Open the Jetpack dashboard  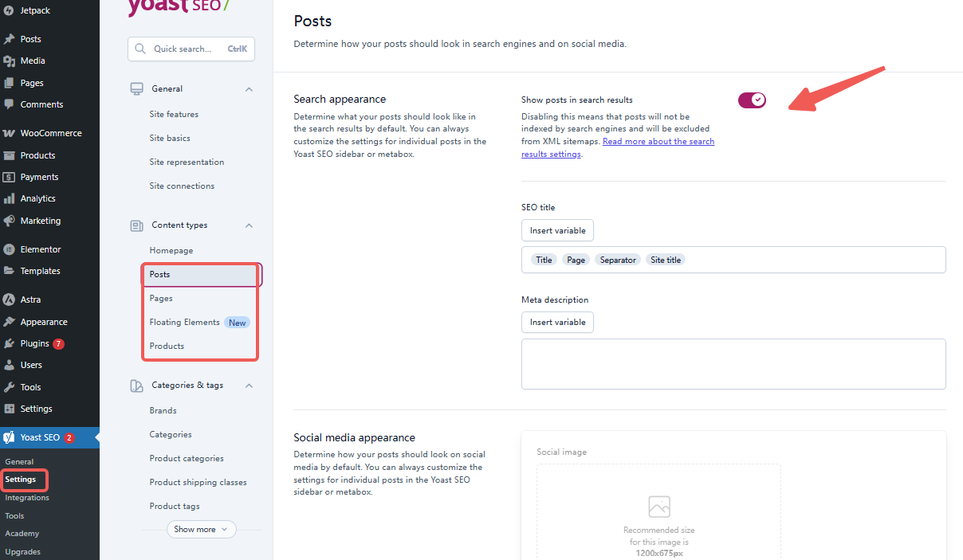pyautogui.click(x=30, y=10)
